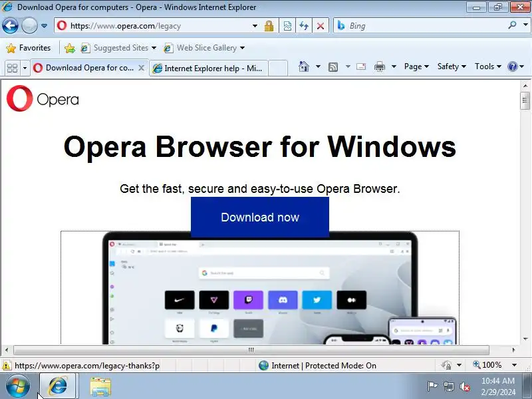Open the Windows Start menu
532x399 pixels.
pos(17,386)
